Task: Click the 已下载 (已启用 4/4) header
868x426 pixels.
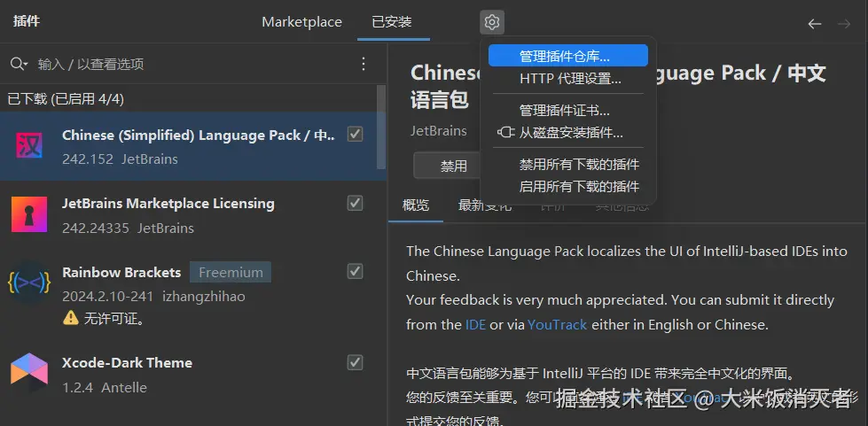Action: click(x=66, y=99)
